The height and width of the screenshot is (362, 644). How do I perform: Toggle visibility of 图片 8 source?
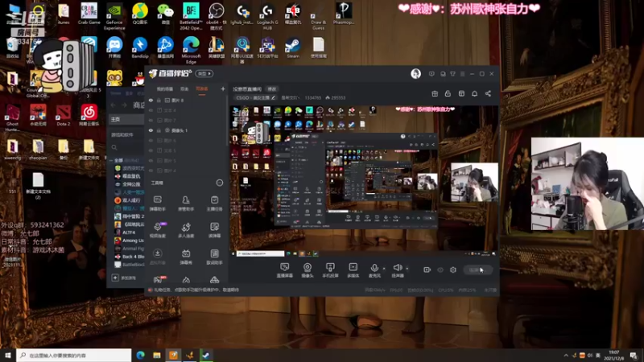(151, 100)
